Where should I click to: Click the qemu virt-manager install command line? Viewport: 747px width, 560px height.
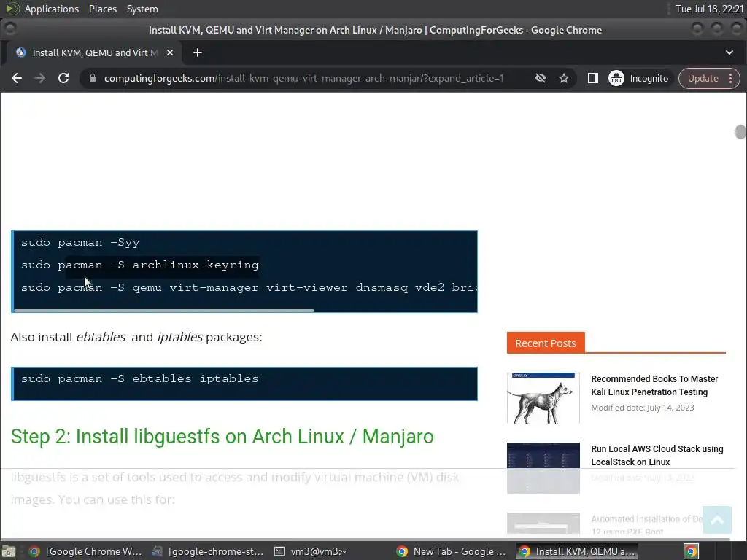point(249,287)
